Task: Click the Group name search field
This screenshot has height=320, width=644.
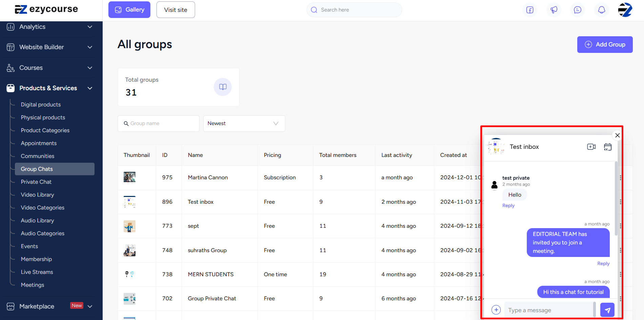Action: (159, 123)
